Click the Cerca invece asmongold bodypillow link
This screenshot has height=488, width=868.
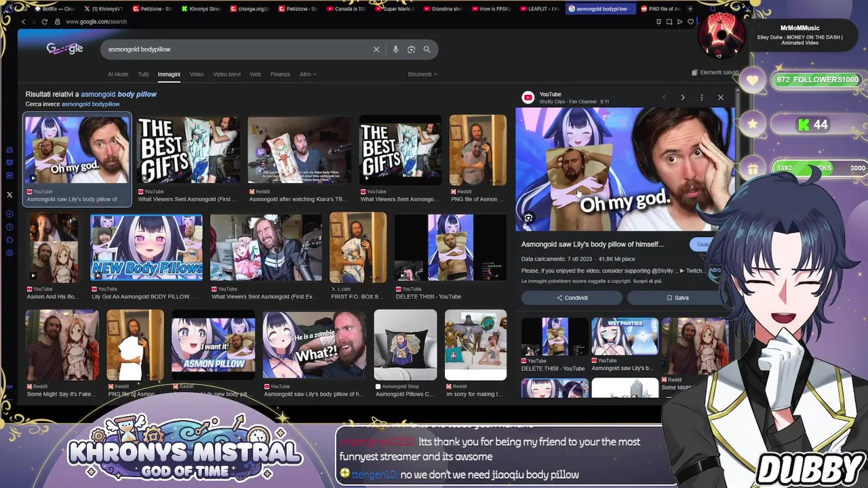click(x=91, y=104)
